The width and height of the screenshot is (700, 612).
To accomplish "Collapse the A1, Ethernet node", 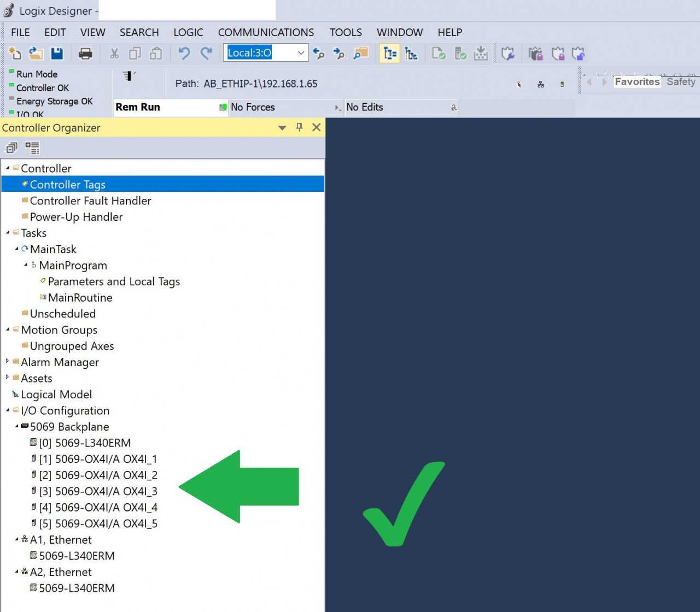I will (17, 539).
